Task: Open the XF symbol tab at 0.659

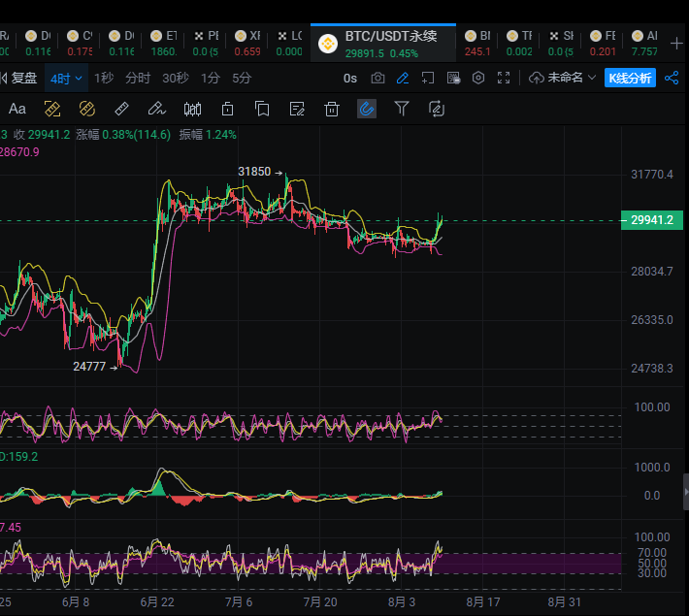Action: (247, 43)
